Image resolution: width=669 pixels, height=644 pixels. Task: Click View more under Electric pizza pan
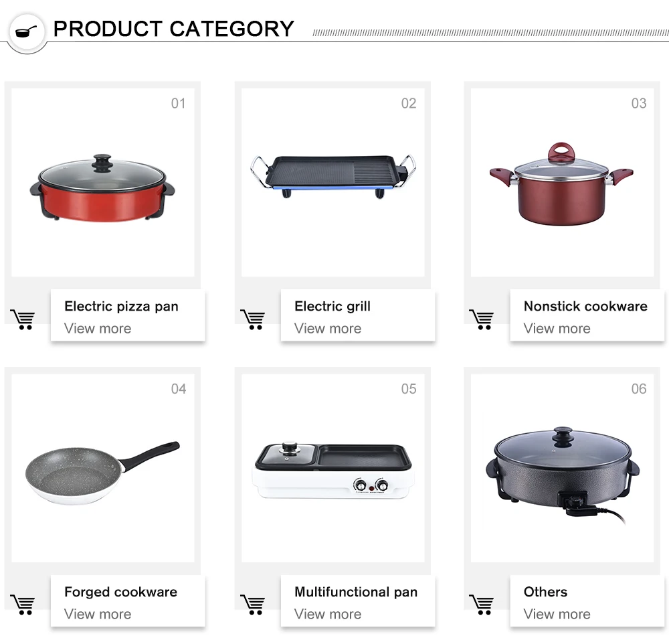98,329
